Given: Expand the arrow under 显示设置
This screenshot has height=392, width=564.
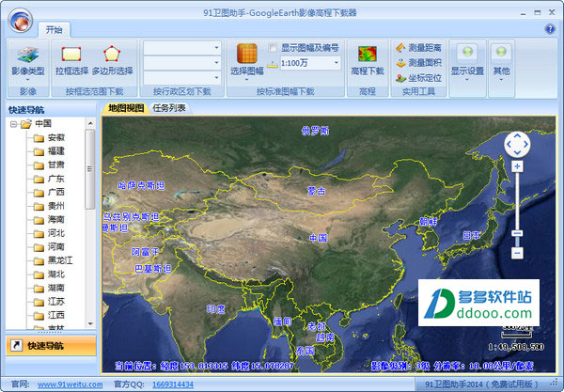Looking at the screenshot, I should [x=467, y=80].
